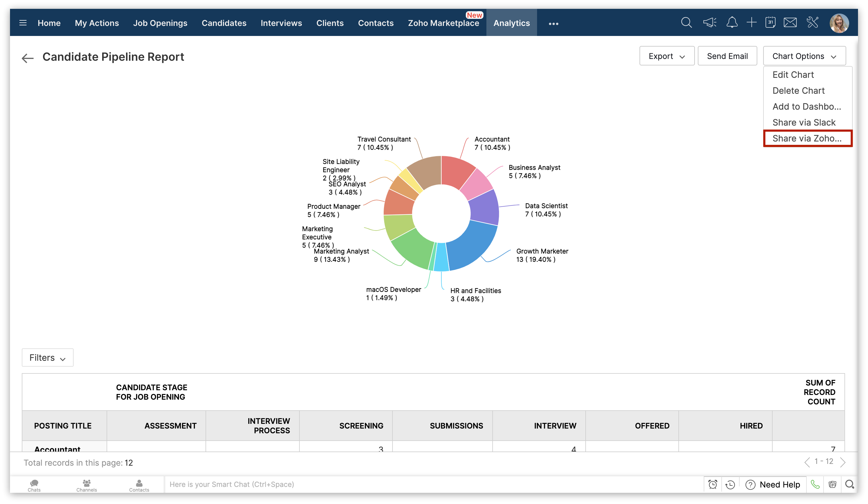Open the search magnifier in top bar
868x504 pixels.
(x=686, y=23)
